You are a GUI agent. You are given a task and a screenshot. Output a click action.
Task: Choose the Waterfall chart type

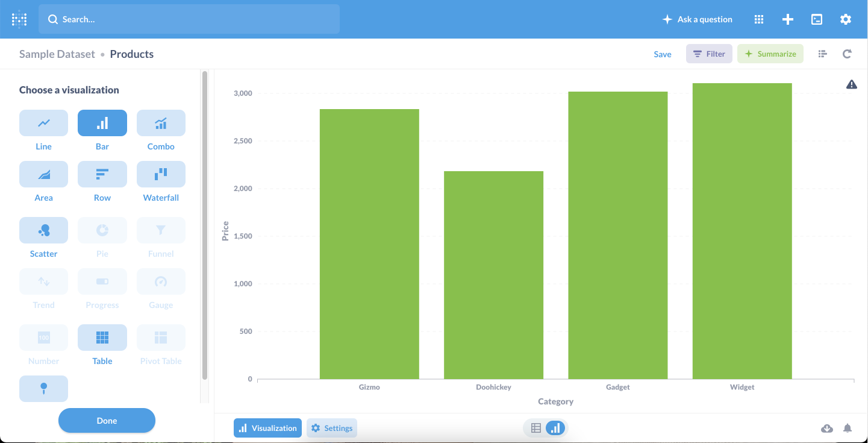pyautogui.click(x=161, y=174)
